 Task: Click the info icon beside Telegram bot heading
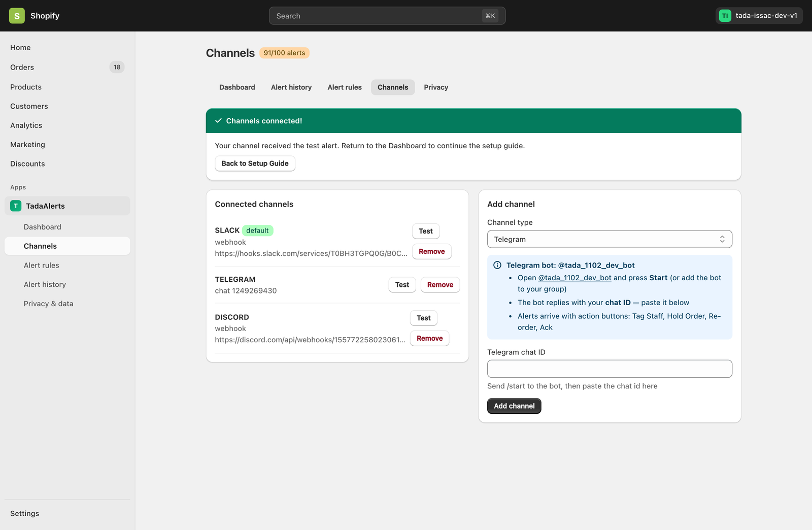497,265
